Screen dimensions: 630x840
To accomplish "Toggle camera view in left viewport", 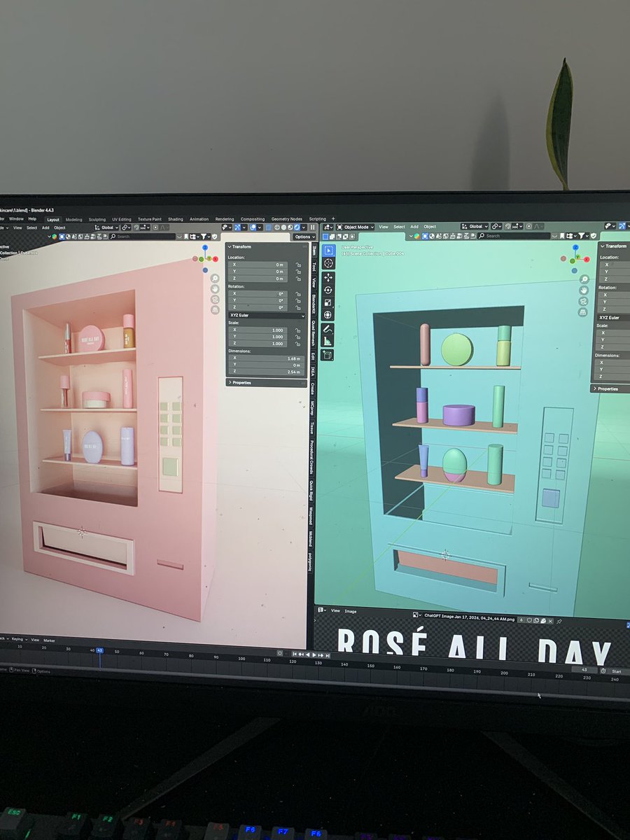I will click(215, 300).
